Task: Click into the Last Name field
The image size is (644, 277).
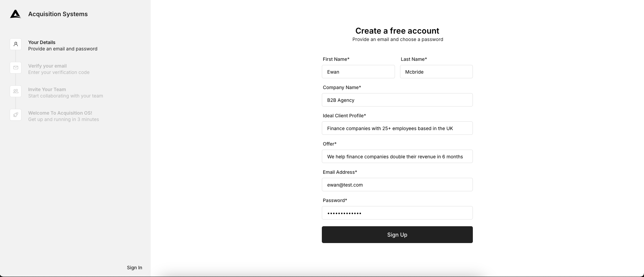Action: [436, 72]
